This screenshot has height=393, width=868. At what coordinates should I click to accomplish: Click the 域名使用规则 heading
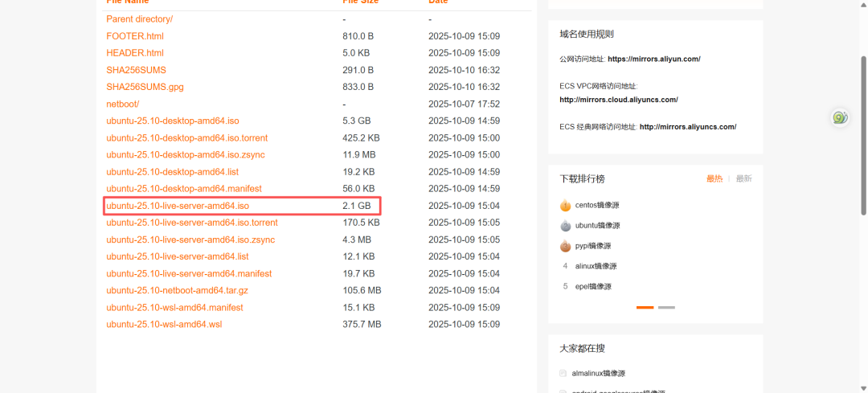586,35
